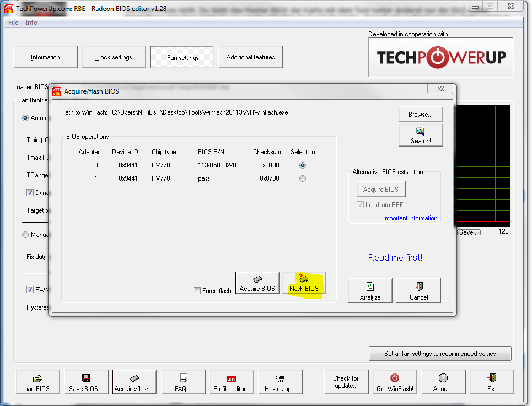Click checksum 0x9B00 cell
The image size is (532, 406).
(x=269, y=165)
